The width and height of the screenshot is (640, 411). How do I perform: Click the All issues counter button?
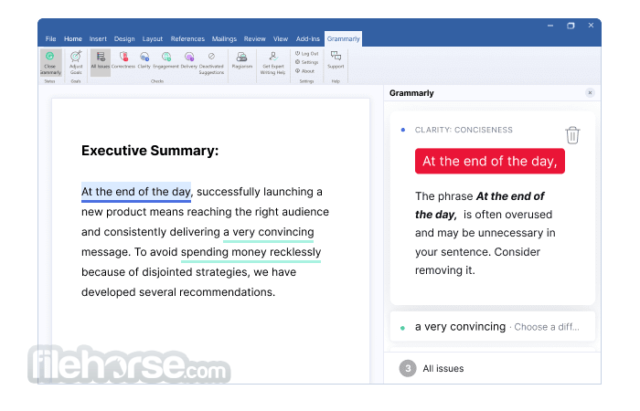click(431, 369)
